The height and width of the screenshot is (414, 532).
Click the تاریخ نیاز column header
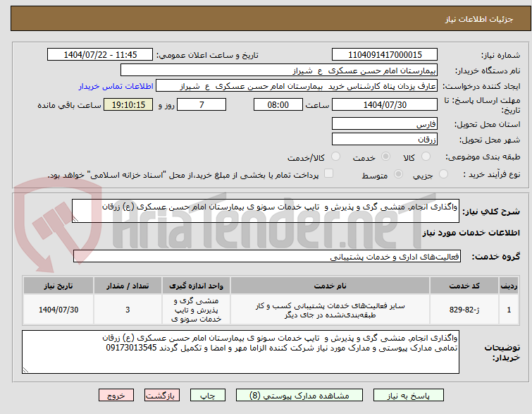(58, 286)
